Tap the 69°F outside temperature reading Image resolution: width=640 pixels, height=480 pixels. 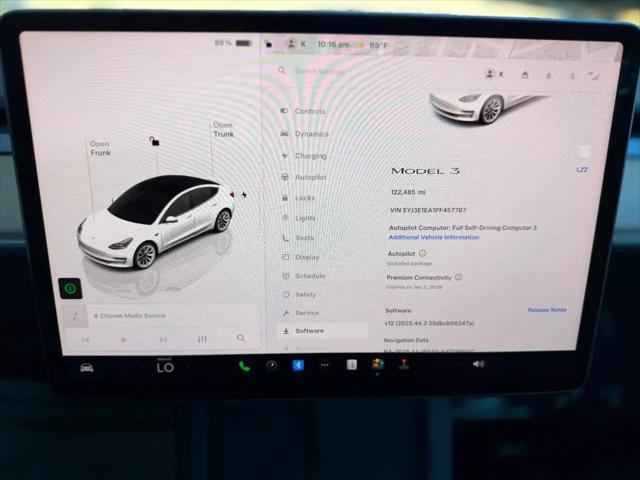pos(378,45)
